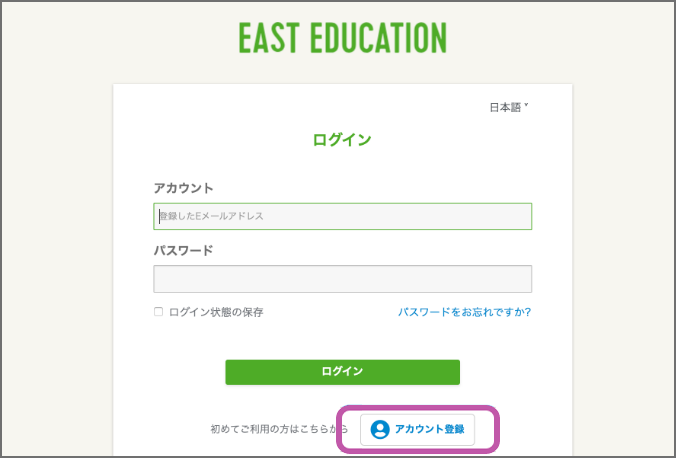
Task: Focus the アカウント email input field
Action: click(343, 216)
